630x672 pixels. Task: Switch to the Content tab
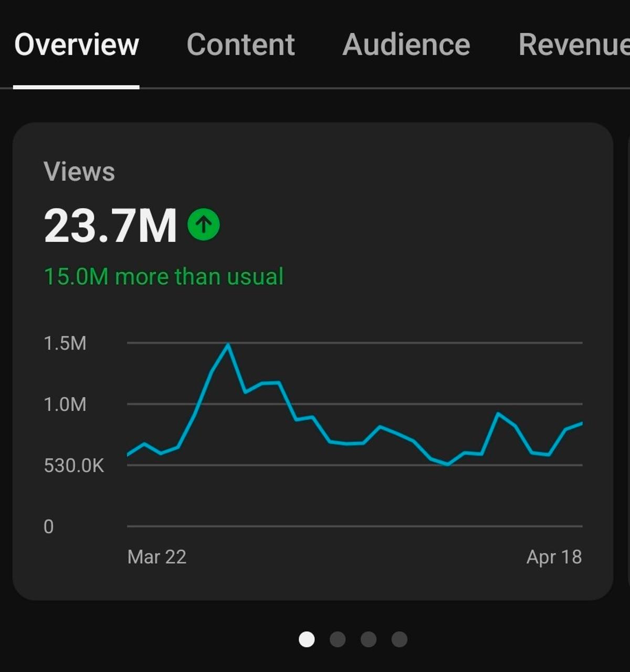(241, 44)
